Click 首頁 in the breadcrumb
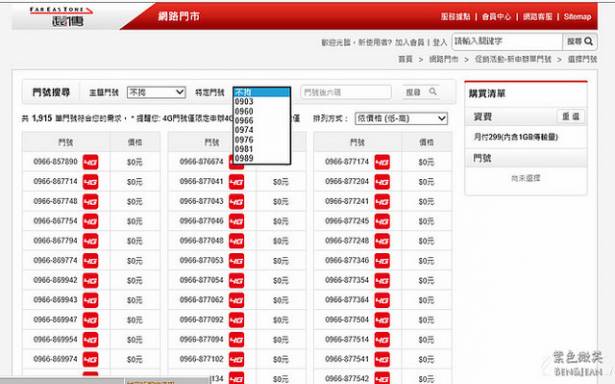 click(406, 59)
